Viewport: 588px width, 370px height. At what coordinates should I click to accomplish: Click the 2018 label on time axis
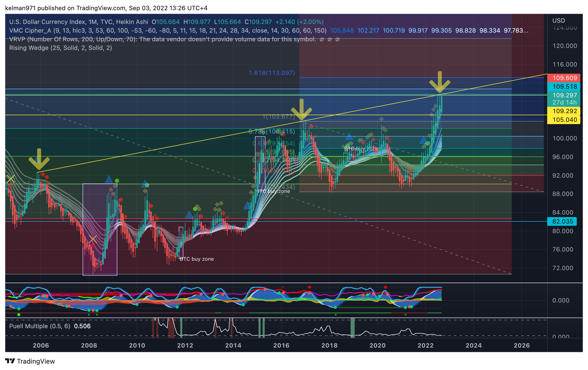(x=329, y=346)
